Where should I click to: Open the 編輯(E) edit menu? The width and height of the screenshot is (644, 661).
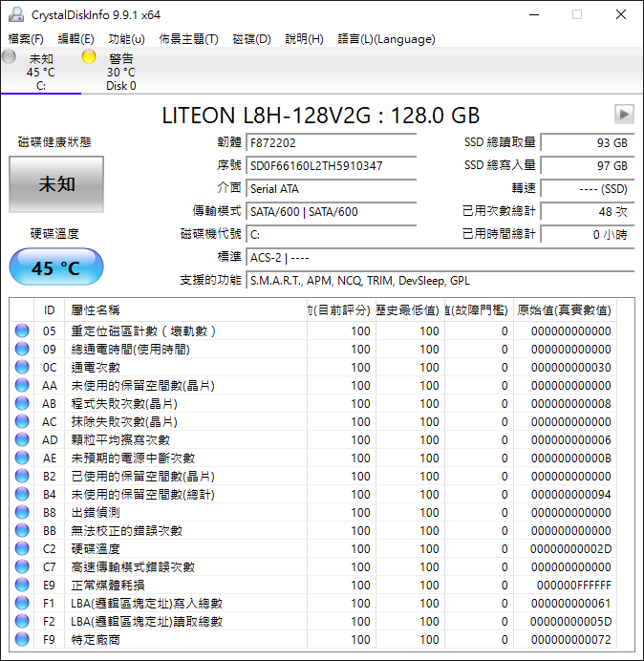pyautogui.click(x=75, y=39)
